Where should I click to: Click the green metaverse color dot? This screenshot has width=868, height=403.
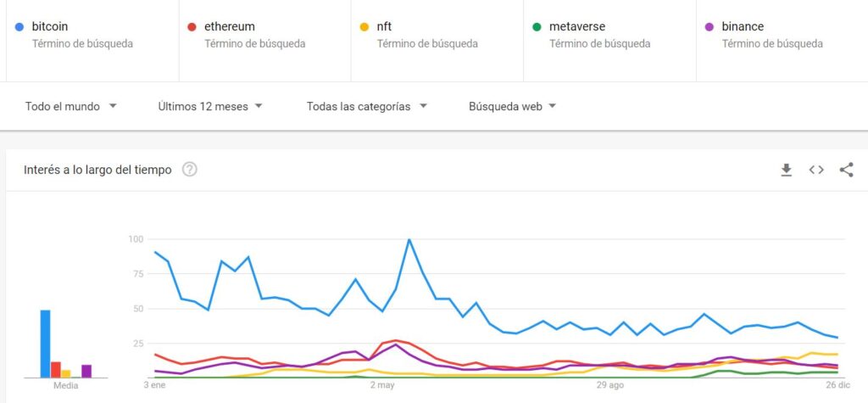[537, 26]
